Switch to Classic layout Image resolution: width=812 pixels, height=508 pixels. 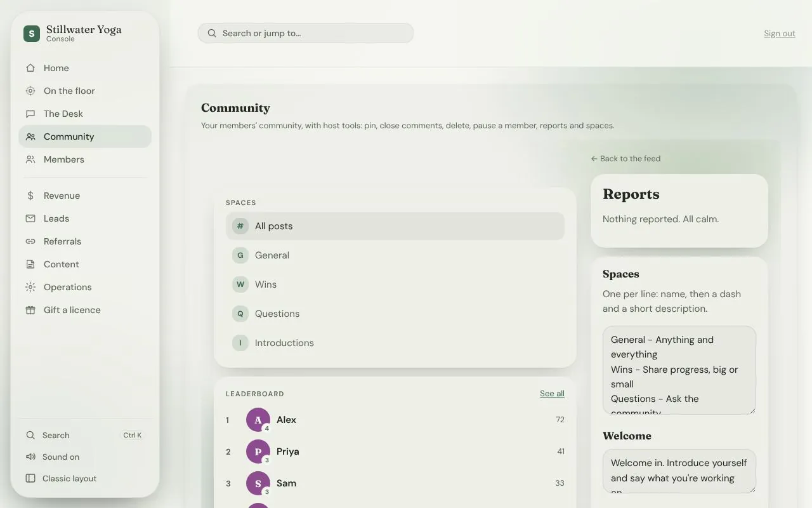tap(85, 478)
